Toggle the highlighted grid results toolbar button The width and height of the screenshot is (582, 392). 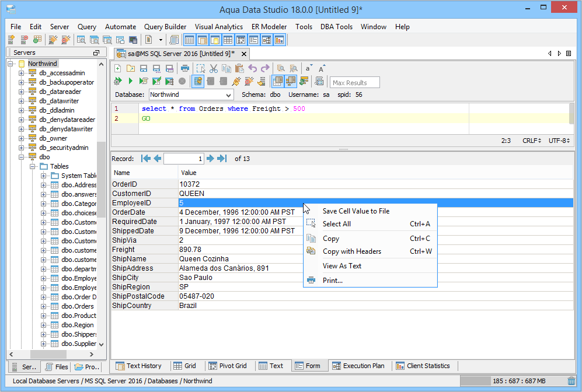[278, 81]
